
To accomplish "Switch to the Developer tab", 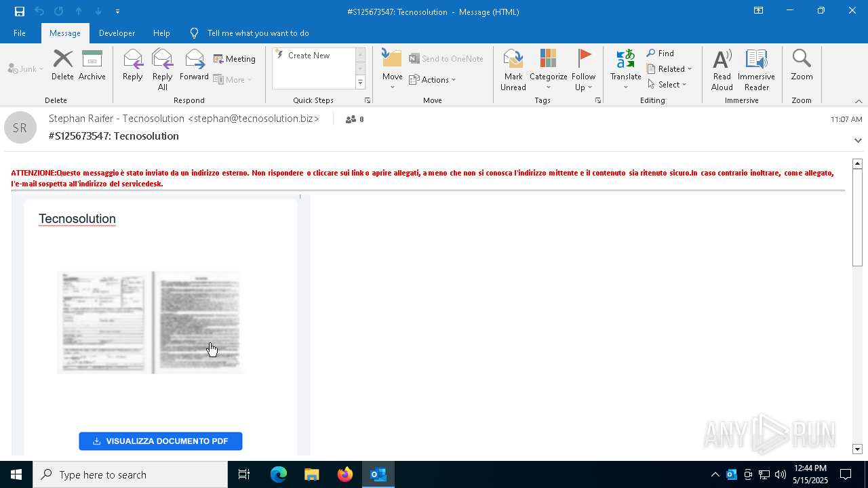I will click(117, 33).
